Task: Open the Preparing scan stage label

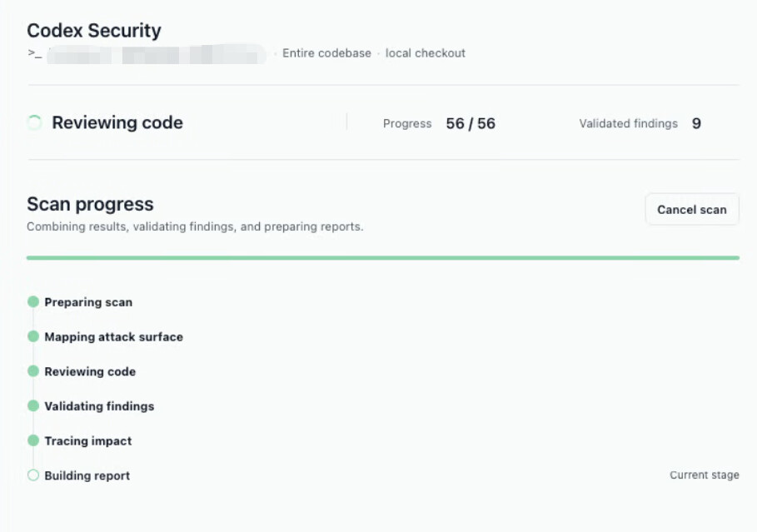Action: 88,302
